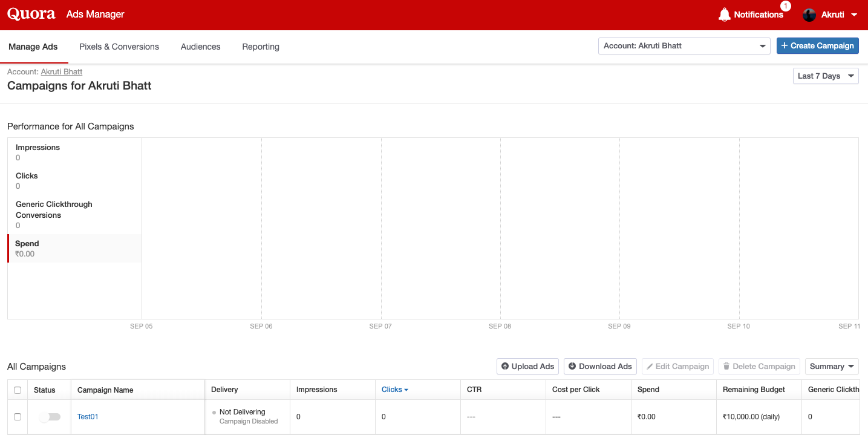Click the Akruti Bhatt account breadcrumb link

[61, 71]
